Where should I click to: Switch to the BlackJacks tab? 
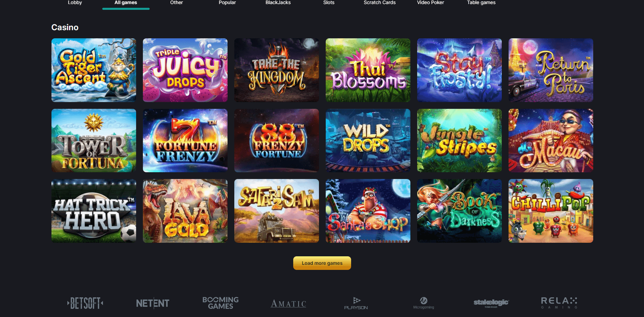pyautogui.click(x=278, y=3)
